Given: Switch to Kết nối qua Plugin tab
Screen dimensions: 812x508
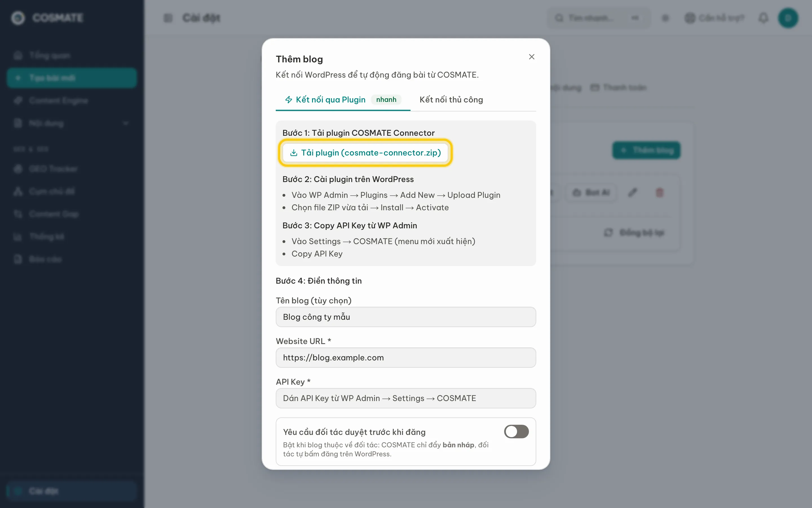Looking at the screenshot, I should tap(343, 99).
